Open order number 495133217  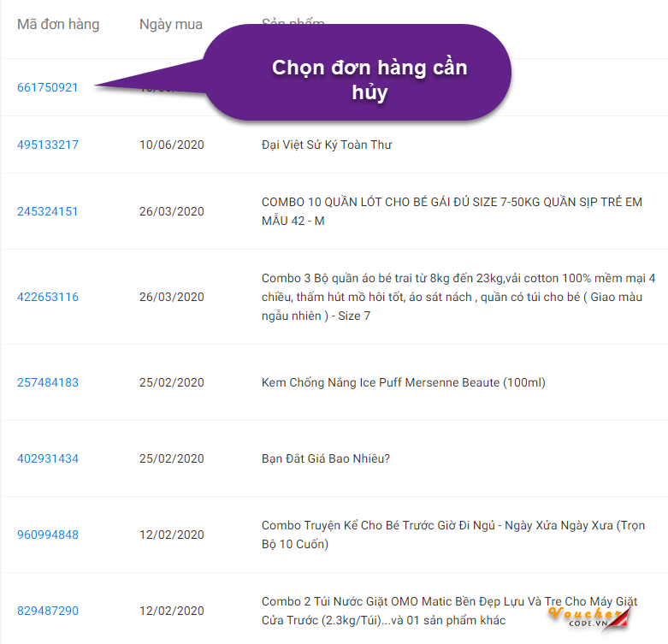[x=48, y=145]
